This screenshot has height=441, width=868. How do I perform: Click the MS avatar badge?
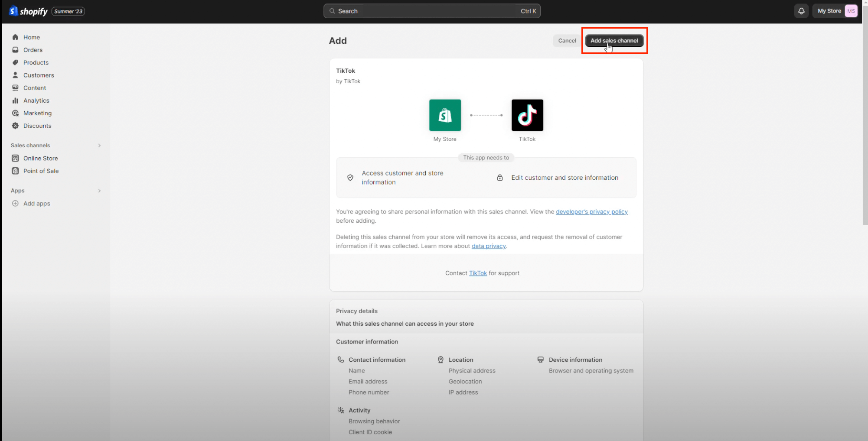(x=851, y=11)
